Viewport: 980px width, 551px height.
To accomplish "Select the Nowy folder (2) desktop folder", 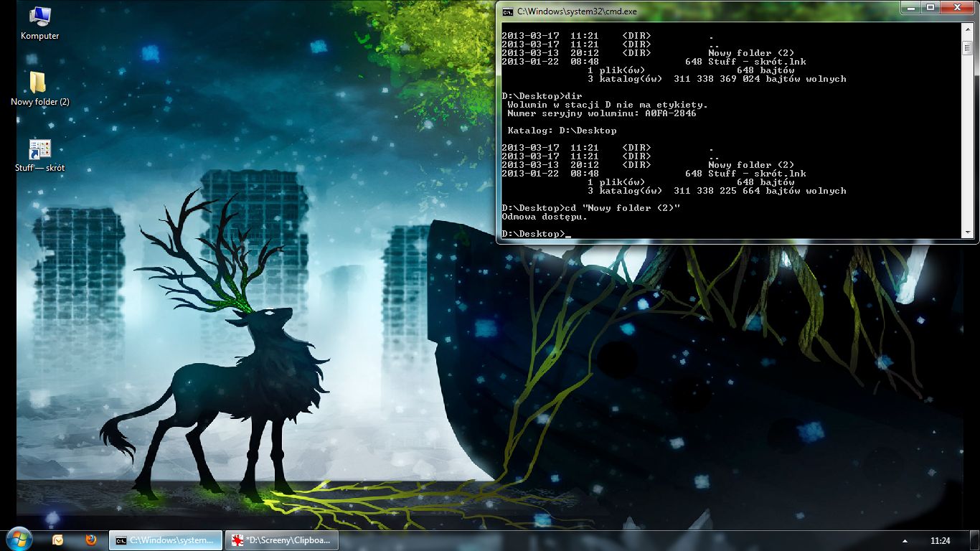I will (39, 89).
